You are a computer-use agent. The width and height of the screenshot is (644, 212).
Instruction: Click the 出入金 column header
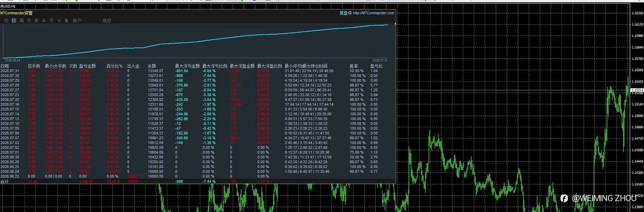point(133,66)
